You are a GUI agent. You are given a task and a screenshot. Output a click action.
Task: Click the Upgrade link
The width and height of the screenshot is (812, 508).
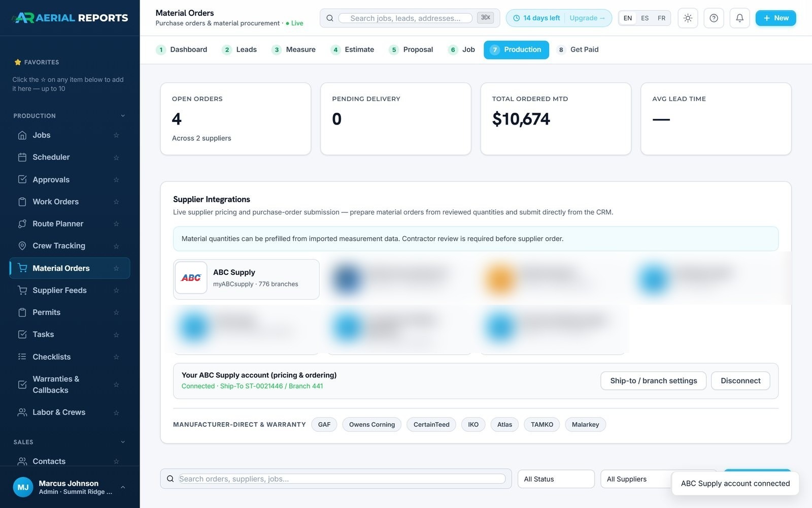[587, 18]
